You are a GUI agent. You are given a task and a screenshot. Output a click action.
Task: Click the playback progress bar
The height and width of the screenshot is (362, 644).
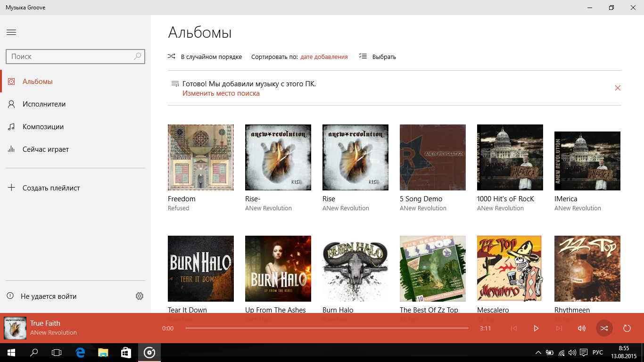pyautogui.click(x=327, y=328)
